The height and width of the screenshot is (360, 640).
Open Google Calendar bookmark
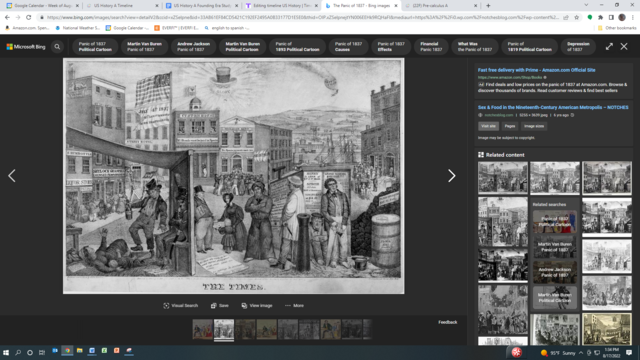127,28
